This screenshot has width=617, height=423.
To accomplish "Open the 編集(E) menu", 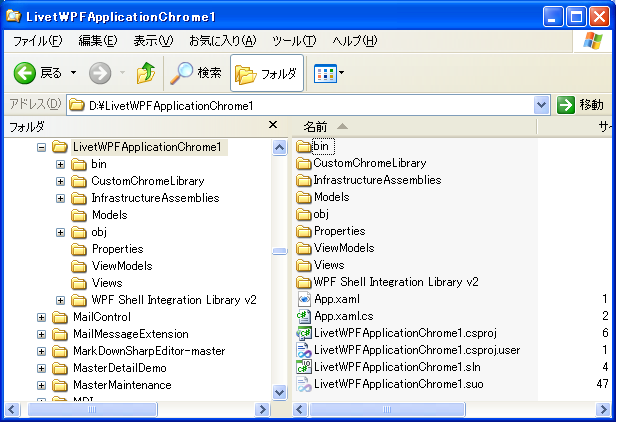I will [98, 41].
